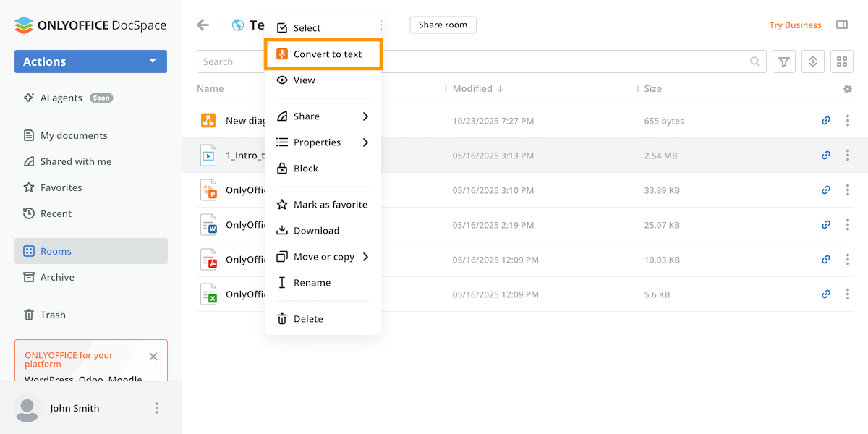
Task: Choose Select in the context menu
Action: click(307, 28)
